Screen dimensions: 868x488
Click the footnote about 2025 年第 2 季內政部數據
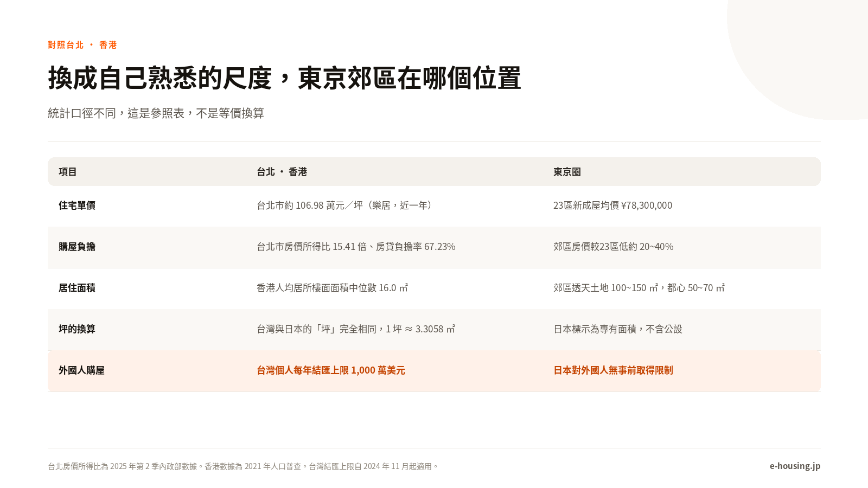coord(243,466)
